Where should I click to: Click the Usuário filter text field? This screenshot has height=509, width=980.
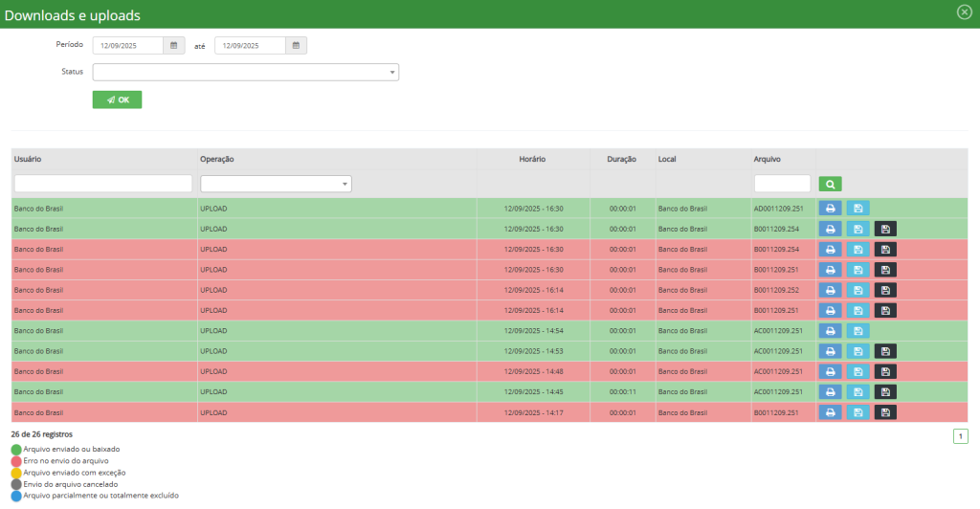(x=103, y=184)
